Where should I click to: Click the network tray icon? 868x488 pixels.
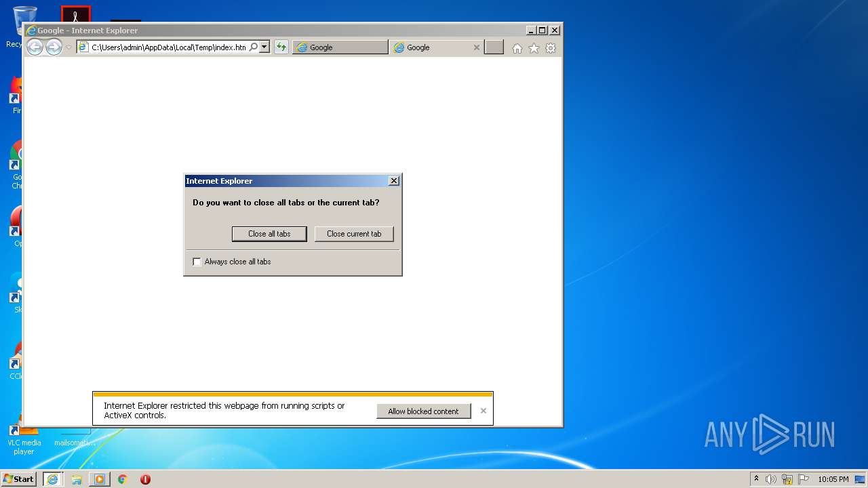(787, 479)
